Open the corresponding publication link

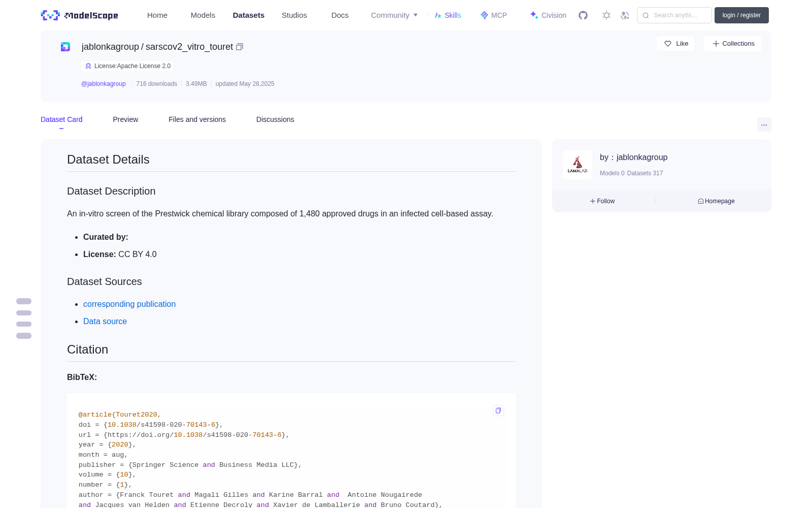pyautogui.click(x=129, y=304)
